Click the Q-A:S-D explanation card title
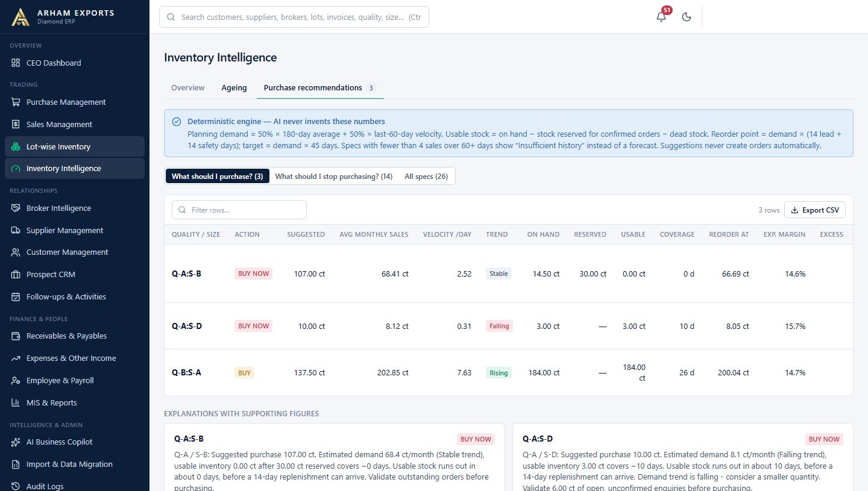 coord(538,439)
